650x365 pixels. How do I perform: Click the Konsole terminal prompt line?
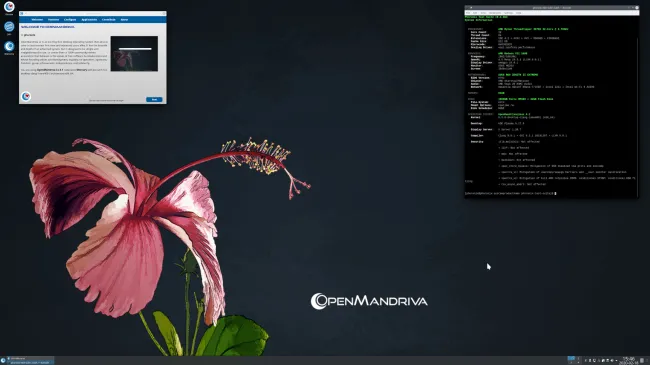(510, 193)
